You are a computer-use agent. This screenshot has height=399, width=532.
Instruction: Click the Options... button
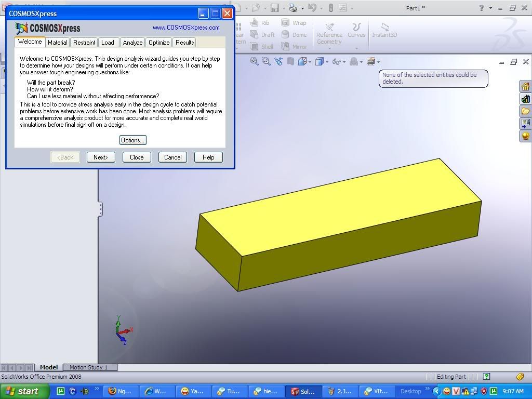[x=132, y=140]
